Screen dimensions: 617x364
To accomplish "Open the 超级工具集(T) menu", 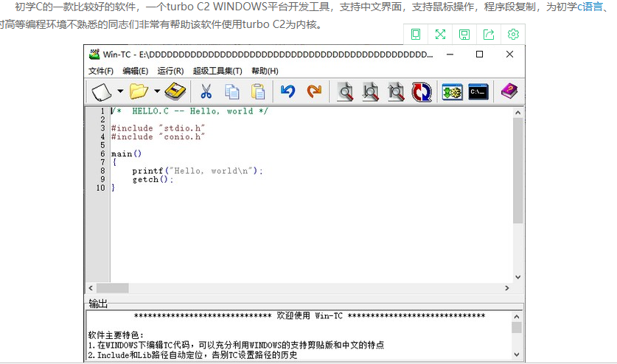I will [x=217, y=71].
